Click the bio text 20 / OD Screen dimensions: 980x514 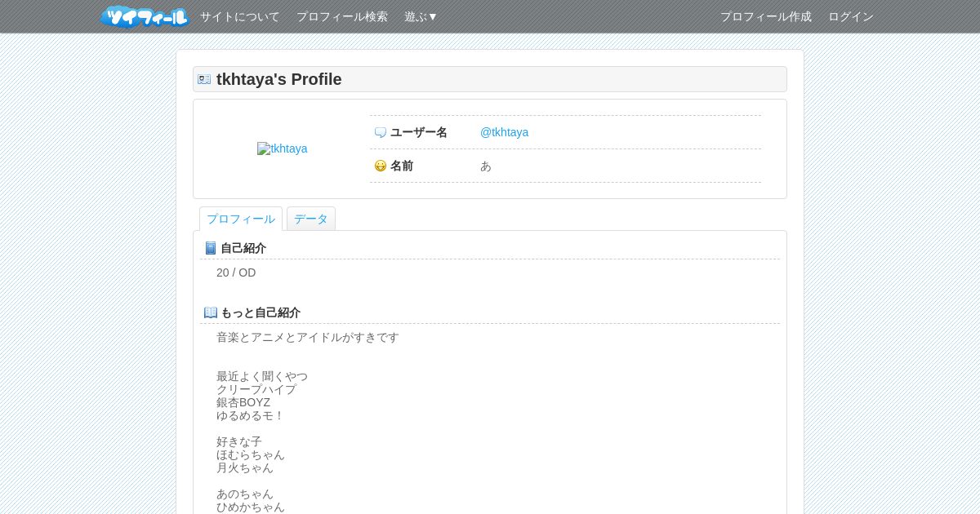[x=236, y=273]
